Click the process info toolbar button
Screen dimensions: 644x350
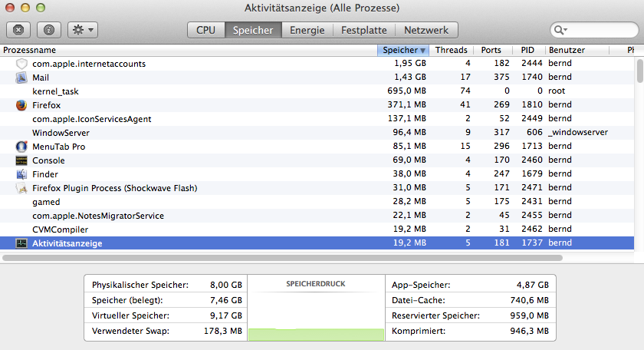pos(49,30)
